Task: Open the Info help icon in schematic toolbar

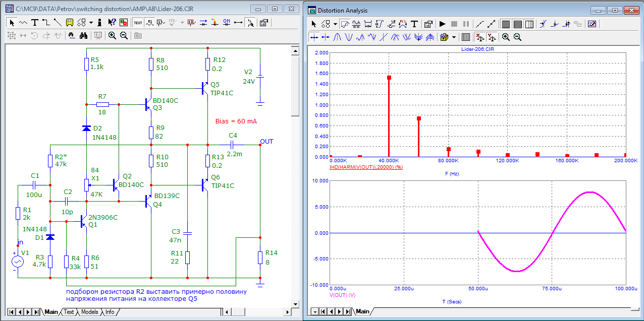Action: coord(99,22)
